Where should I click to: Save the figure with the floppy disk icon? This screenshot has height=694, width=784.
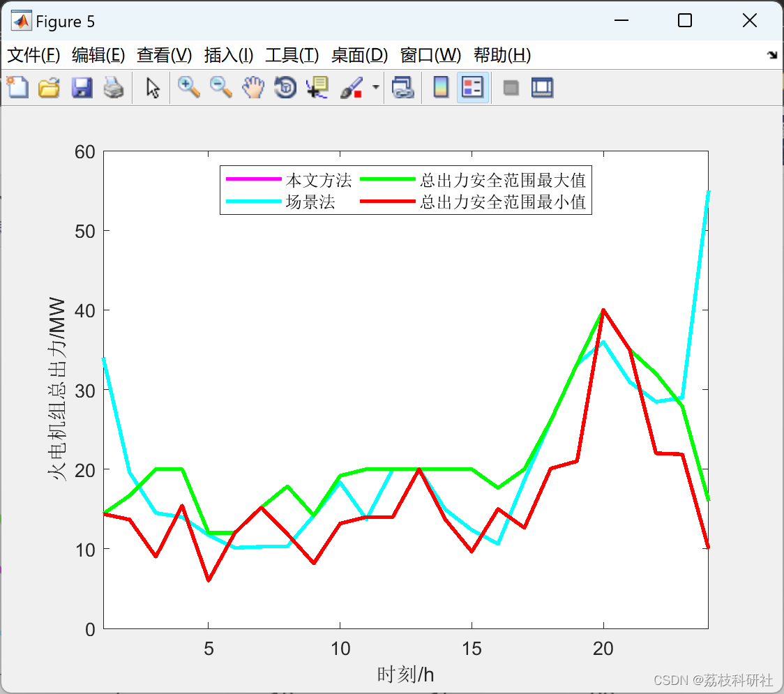pos(82,88)
